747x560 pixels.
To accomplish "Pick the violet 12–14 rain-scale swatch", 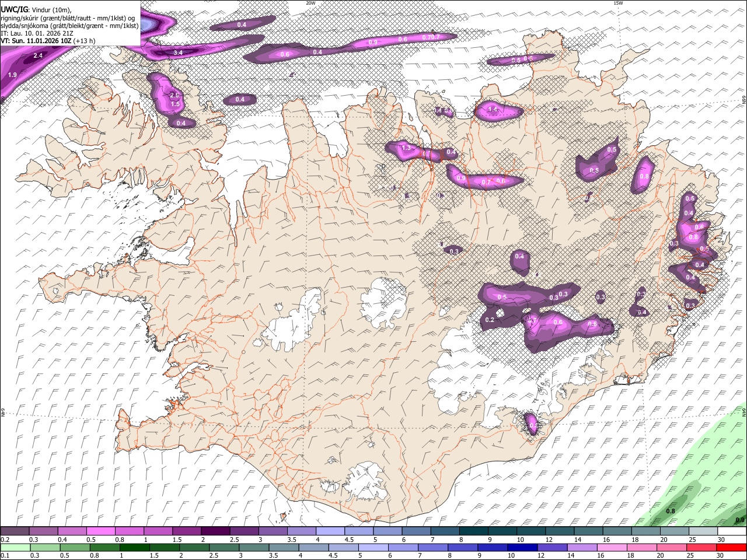I will (553, 547).
